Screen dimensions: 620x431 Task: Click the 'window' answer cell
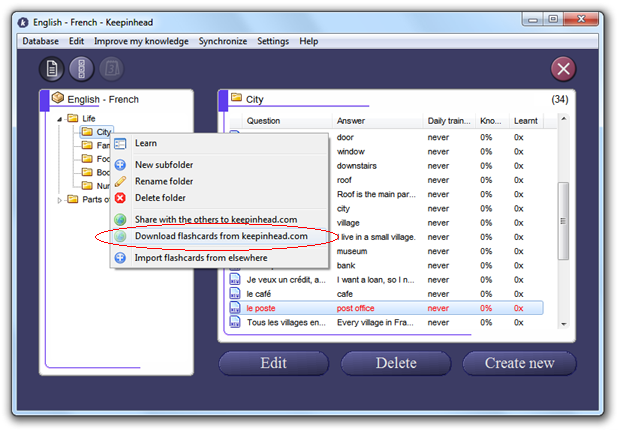click(351, 151)
